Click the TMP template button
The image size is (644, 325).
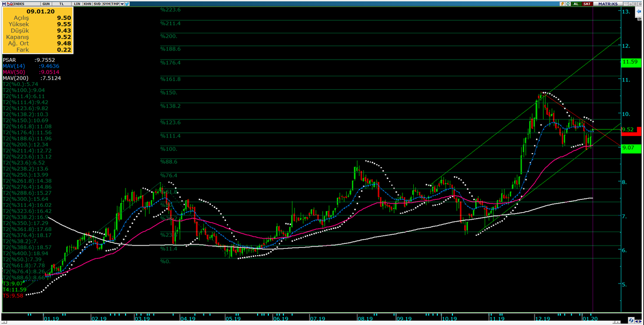pos(115,4)
